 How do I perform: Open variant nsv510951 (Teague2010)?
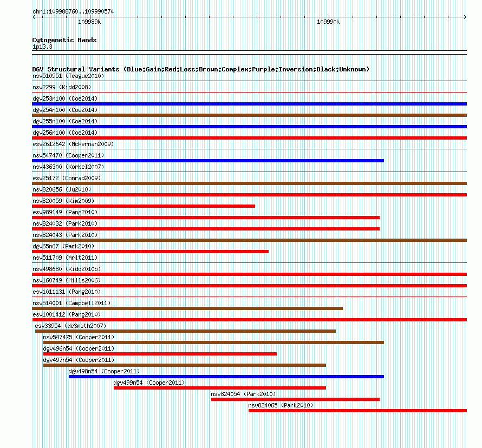[68, 76]
